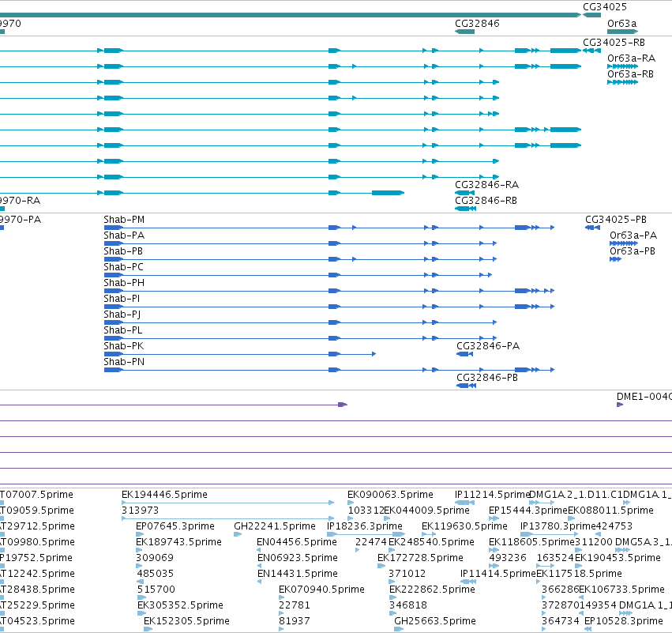Viewport: 672px width, 633px height.
Task: Click the CG32846-PB protein label
Action: (x=487, y=378)
